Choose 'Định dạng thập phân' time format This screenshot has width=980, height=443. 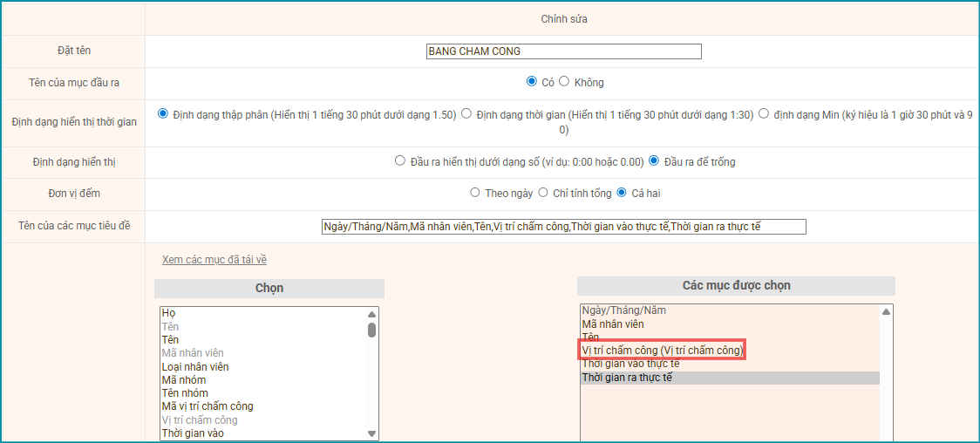(x=162, y=113)
